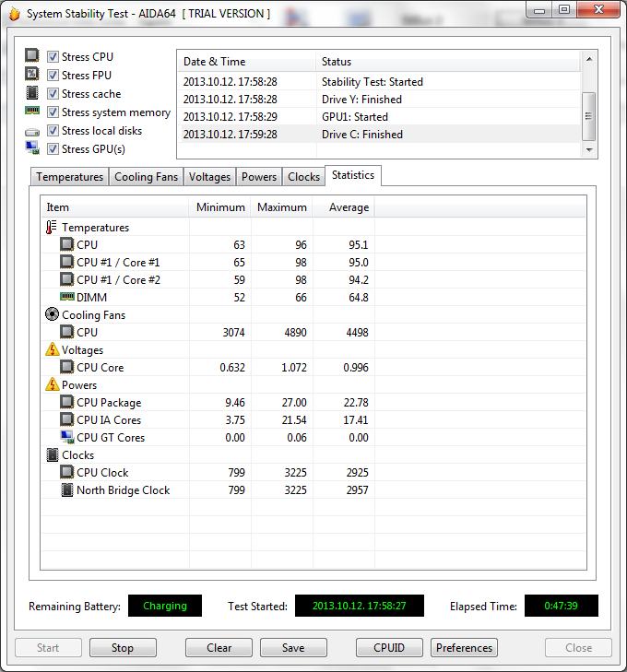Screen dimensions: 627x672
Task: Click the fan icon of Cooling Fans group
Action: pos(52,314)
